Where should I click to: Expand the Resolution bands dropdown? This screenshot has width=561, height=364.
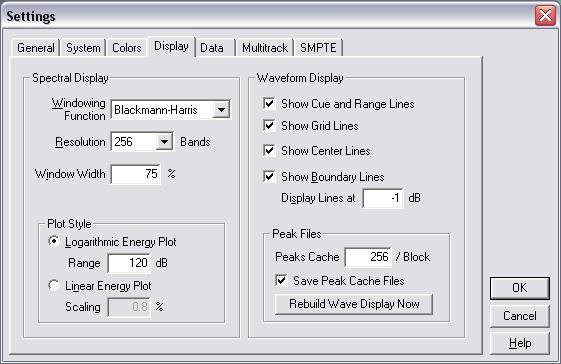[164, 142]
